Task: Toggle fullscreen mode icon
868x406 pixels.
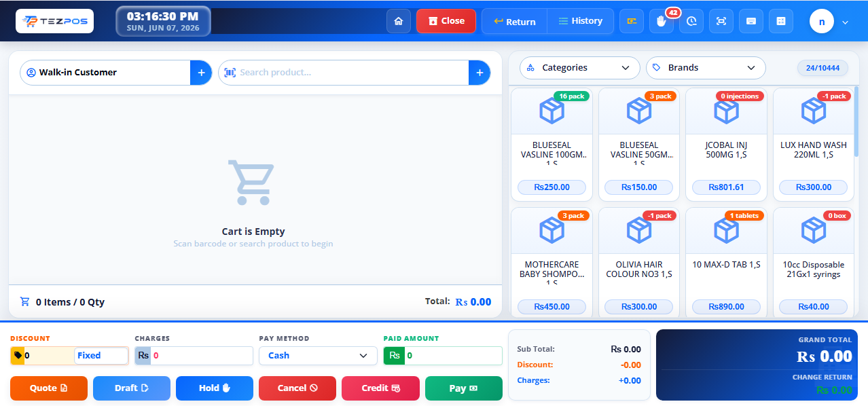Action: pyautogui.click(x=721, y=21)
